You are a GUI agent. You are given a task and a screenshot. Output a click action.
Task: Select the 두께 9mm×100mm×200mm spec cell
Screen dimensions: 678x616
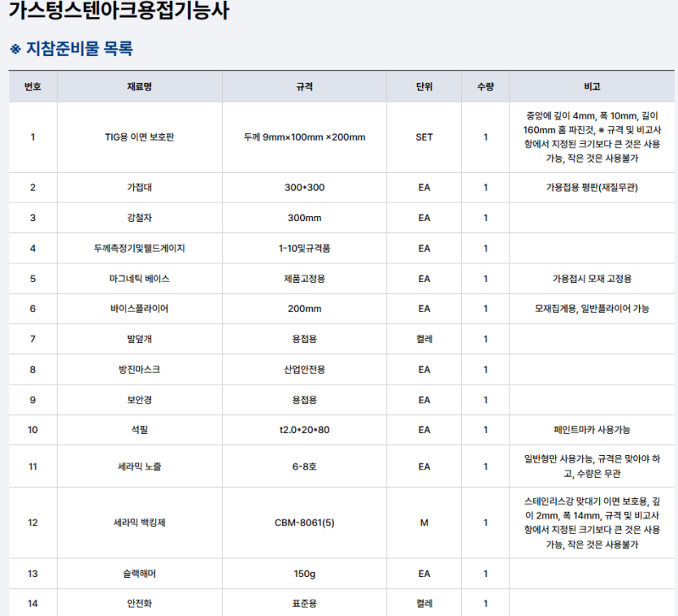(304, 137)
